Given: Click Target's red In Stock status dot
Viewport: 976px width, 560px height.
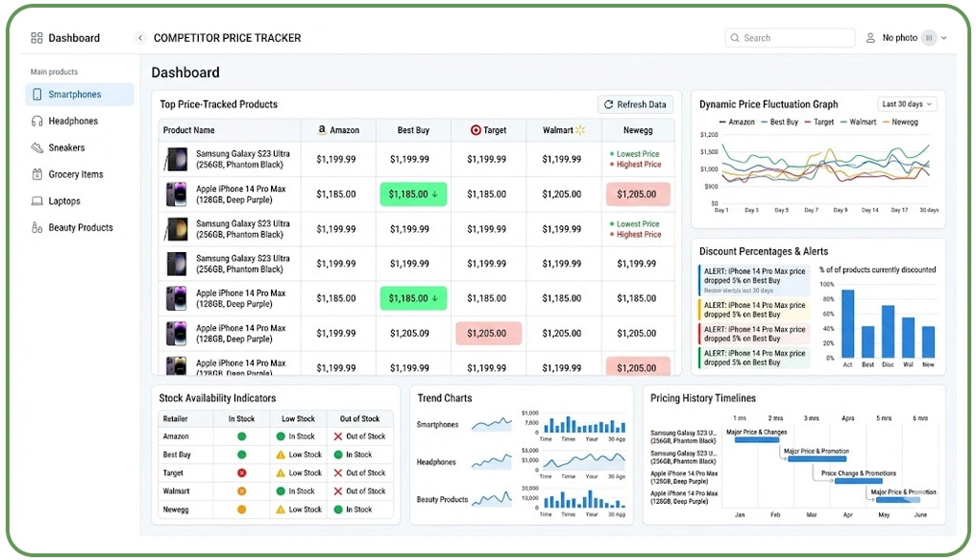Looking at the screenshot, I should tap(242, 473).
